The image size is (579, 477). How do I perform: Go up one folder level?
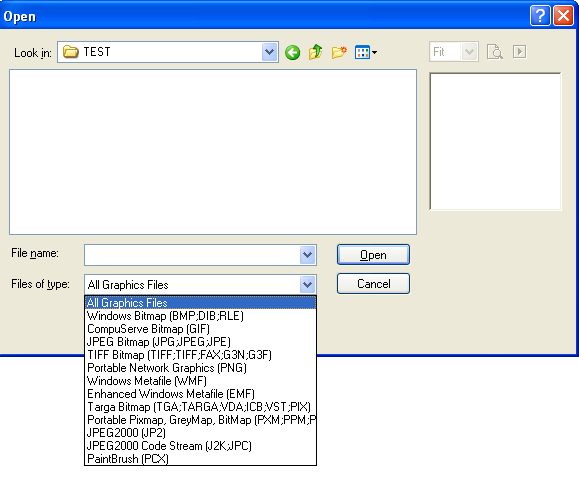[315, 52]
